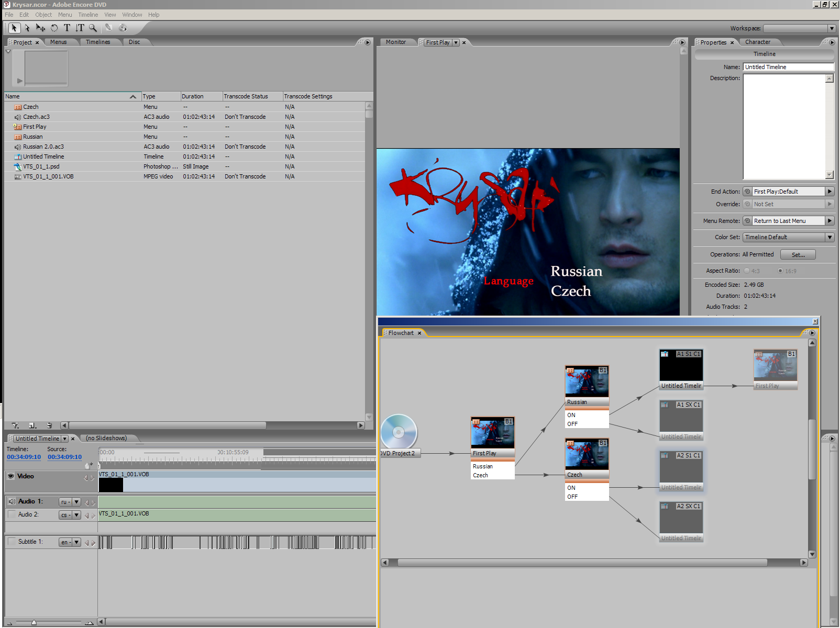Click the Monitor panel flyout menu arrow

click(681, 42)
